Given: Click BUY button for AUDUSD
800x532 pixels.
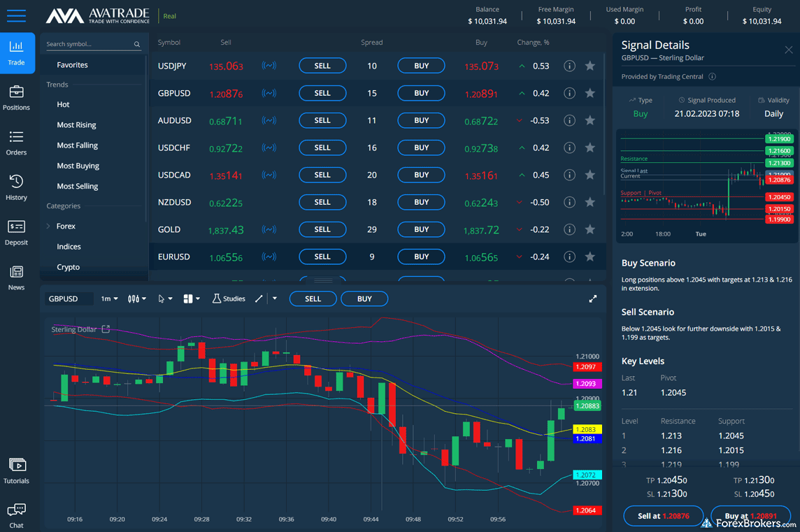Looking at the screenshot, I should click(x=421, y=120).
